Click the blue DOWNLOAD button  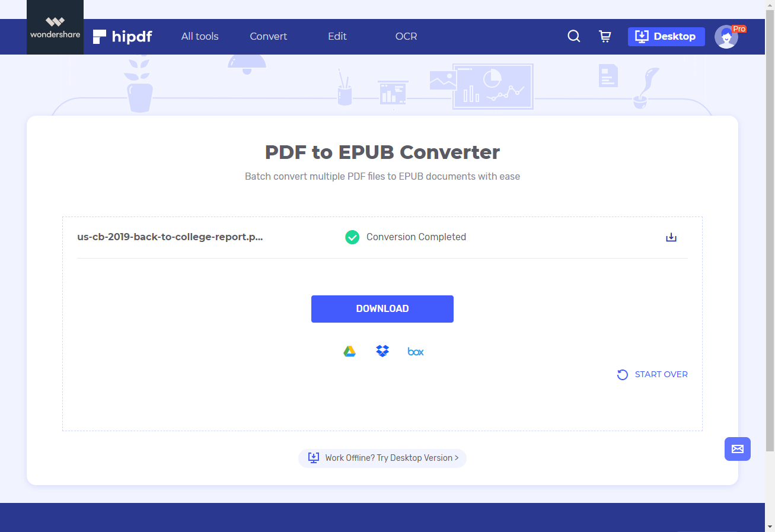382,309
